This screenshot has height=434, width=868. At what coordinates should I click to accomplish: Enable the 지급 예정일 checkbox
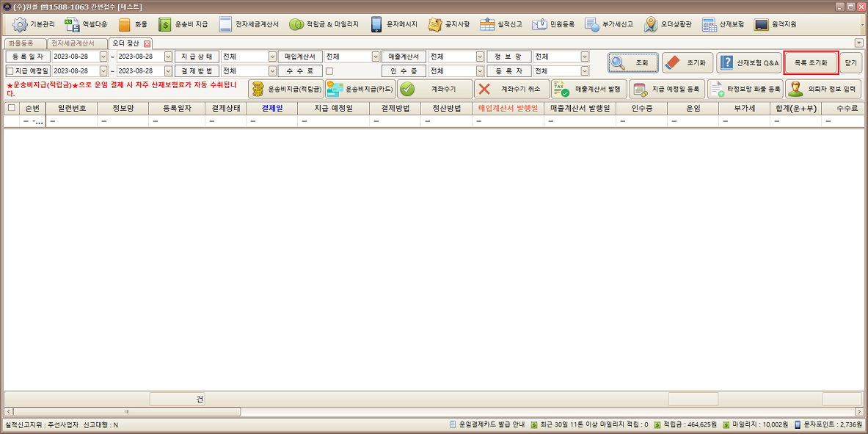pyautogui.click(x=10, y=71)
